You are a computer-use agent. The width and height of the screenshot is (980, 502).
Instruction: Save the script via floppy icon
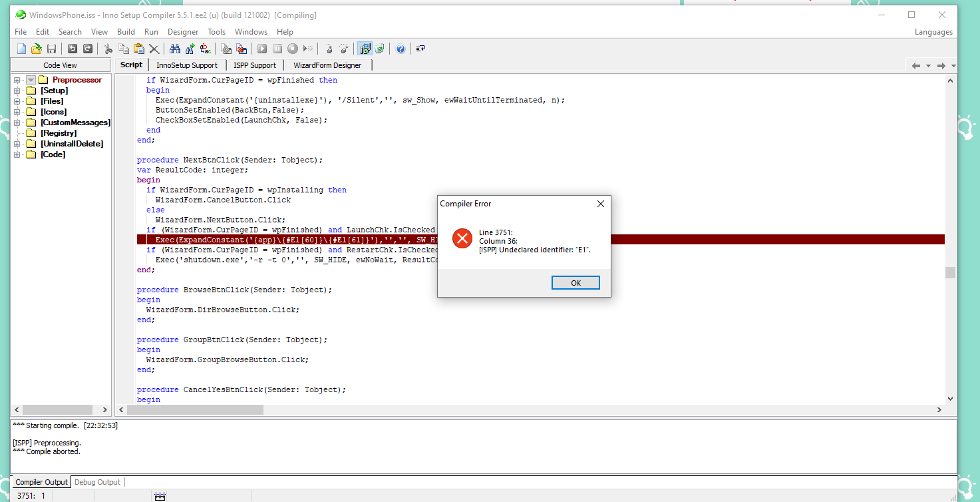51,49
